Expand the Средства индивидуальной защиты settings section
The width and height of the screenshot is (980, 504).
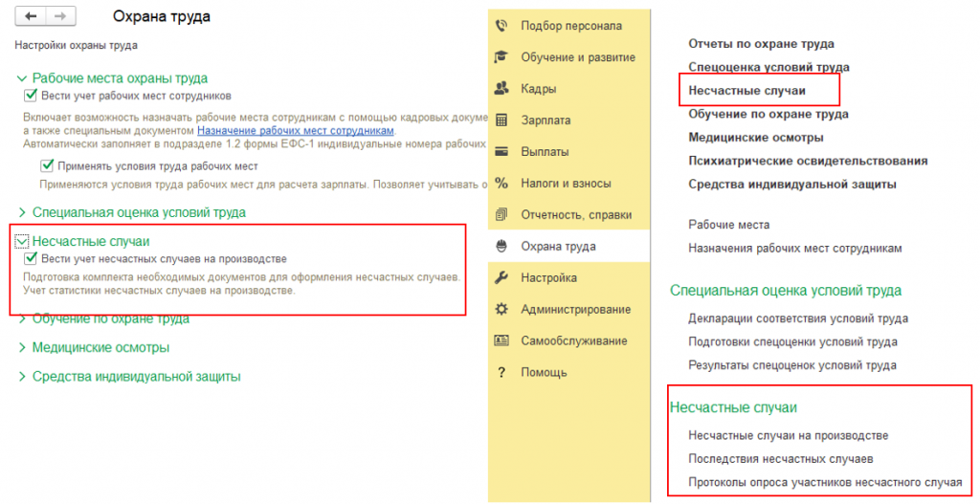[x=22, y=377]
